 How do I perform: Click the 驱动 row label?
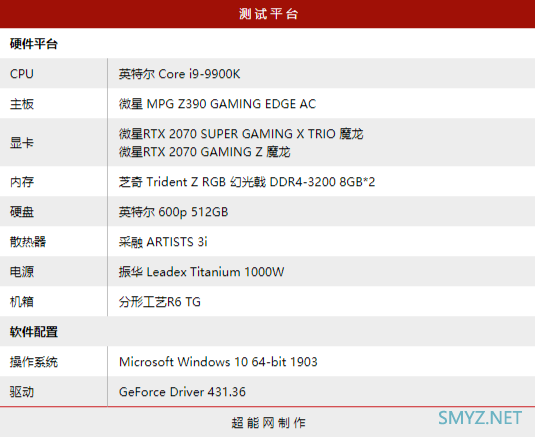click(x=22, y=392)
